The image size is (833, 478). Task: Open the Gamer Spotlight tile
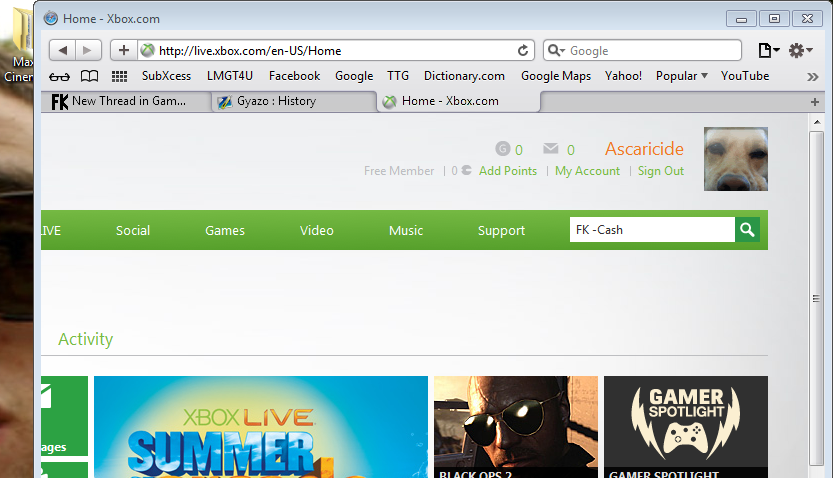(686, 427)
